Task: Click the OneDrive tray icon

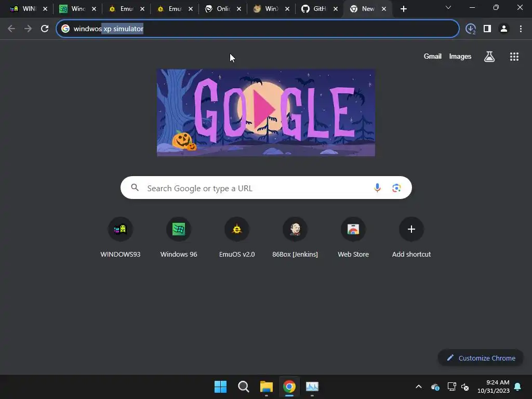Action: tap(435, 387)
